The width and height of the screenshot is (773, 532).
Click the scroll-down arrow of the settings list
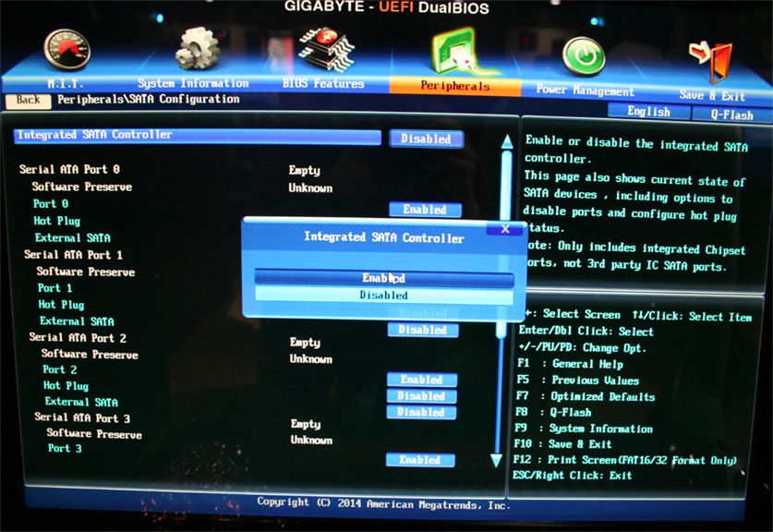[497, 461]
